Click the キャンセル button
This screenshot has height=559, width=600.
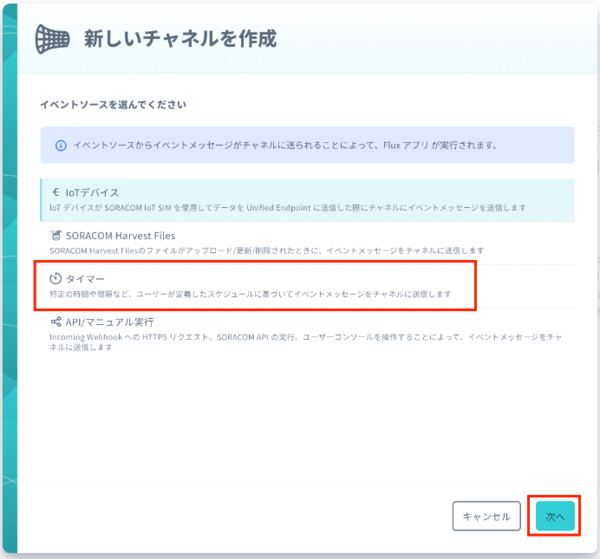click(486, 516)
